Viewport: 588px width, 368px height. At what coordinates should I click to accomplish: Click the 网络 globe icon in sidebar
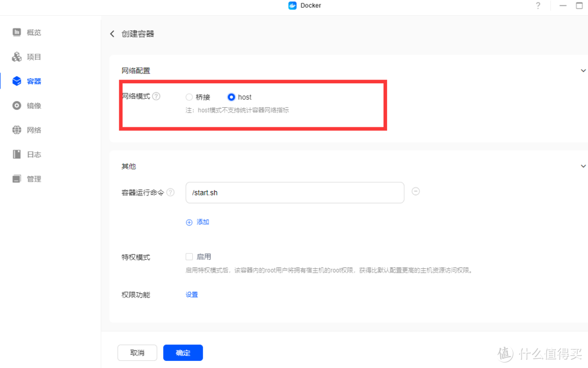[x=17, y=130]
